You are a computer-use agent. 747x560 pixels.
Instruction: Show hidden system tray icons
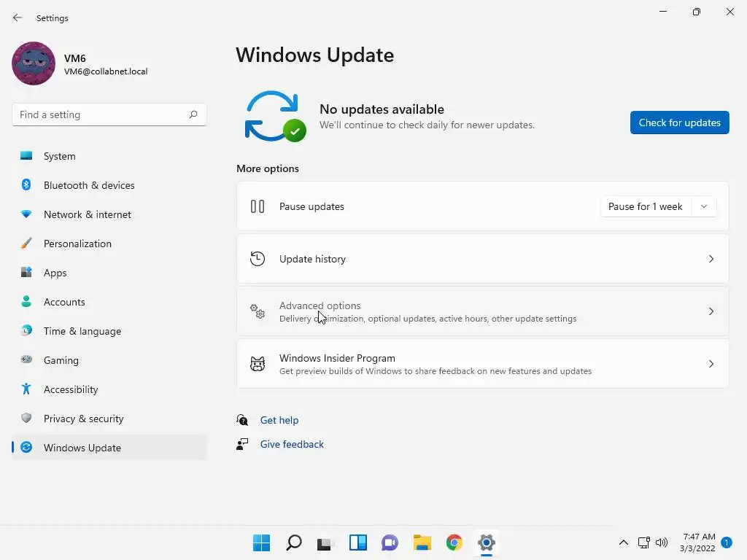tap(623, 542)
